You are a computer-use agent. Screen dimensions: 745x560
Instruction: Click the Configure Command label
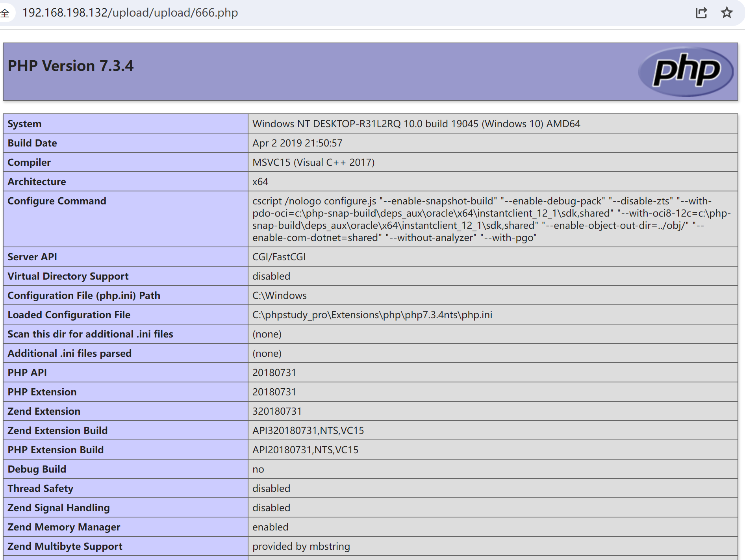pyautogui.click(x=57, y=201)
